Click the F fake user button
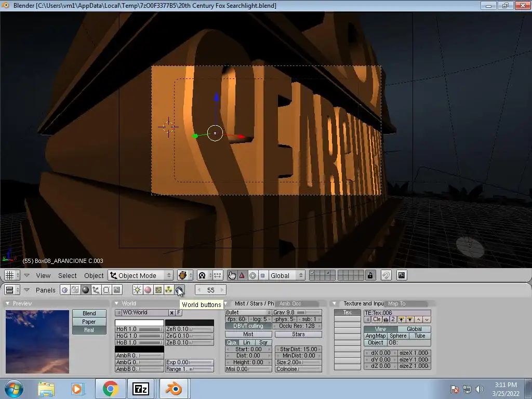This screenshot has width=532, height=399. [179, 313]
